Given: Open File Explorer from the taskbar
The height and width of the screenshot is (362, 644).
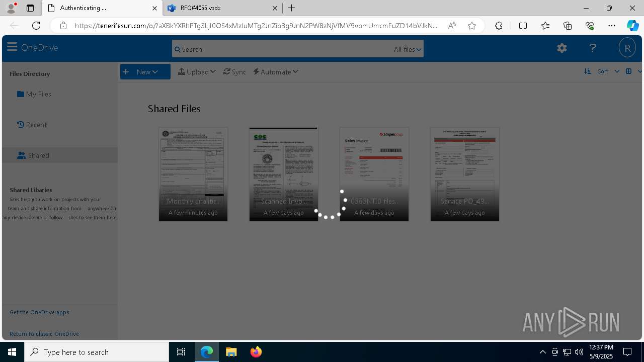Looking at the screenshot, I should point(231,352).
